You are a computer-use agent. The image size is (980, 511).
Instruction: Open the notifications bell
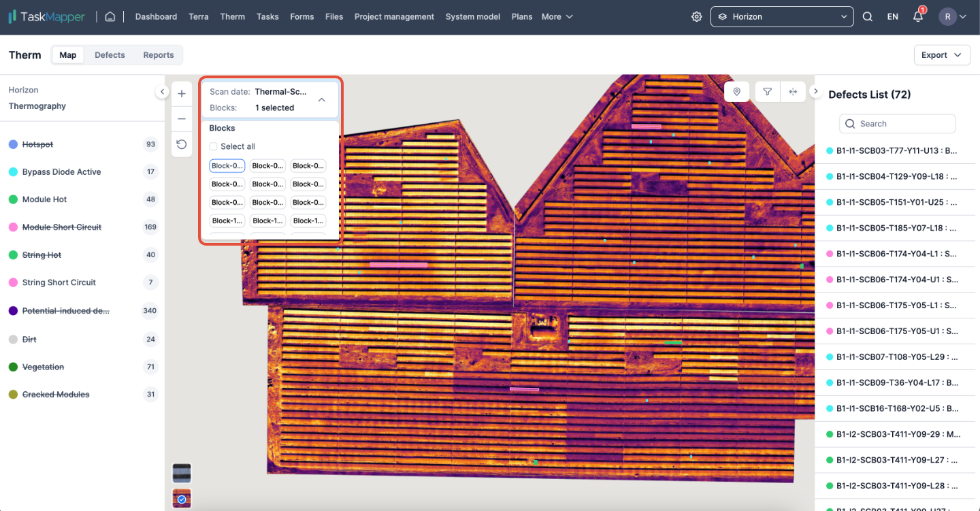click(x=918, y=16)
